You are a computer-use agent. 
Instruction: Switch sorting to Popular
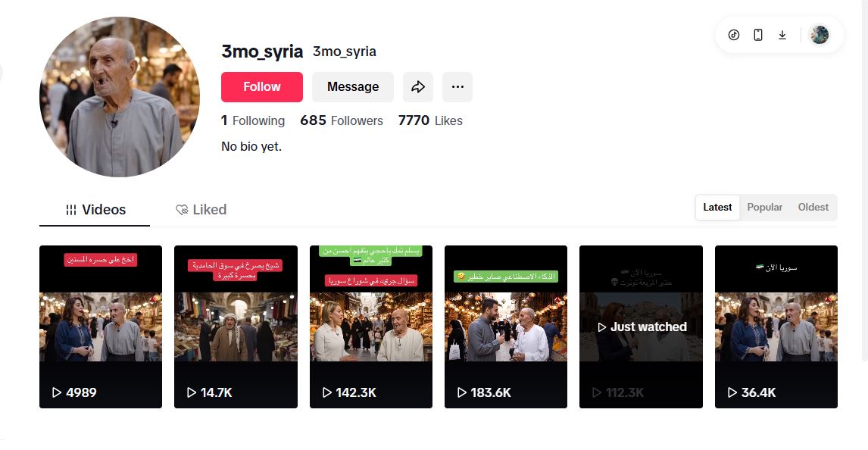coord(764,207)
